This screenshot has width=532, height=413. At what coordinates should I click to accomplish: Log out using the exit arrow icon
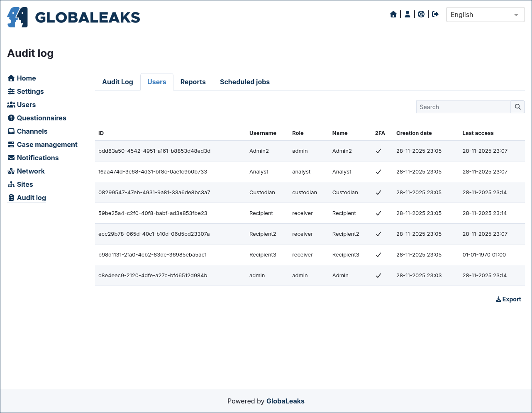click(x=435, y=15)
